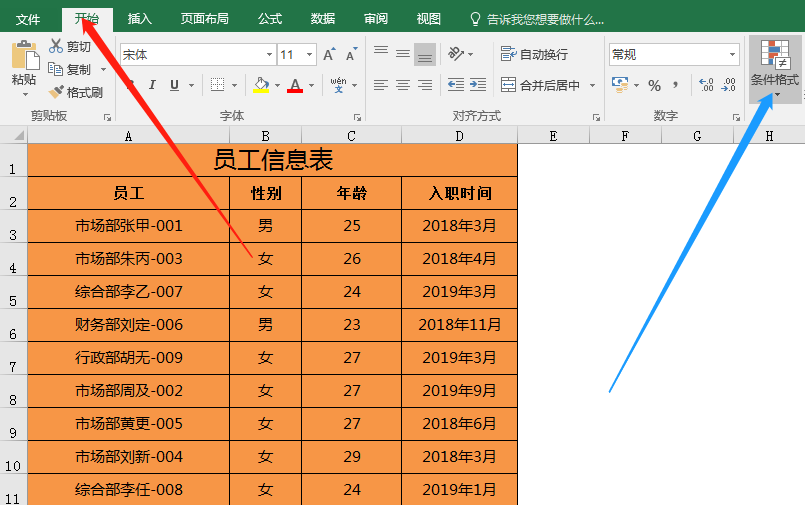The width and height of the screenshot is (805, 505).
Task: Select column E header
Action: (x=553, y=136)
